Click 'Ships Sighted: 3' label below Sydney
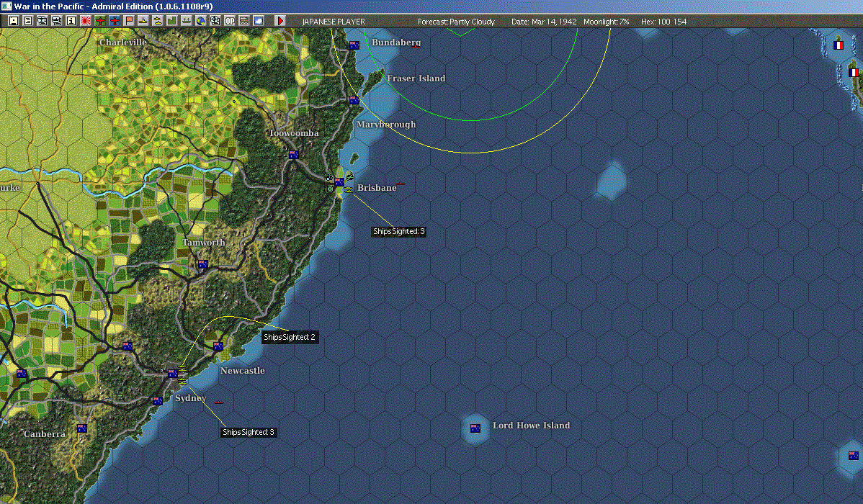This screenshot has height=504, width=863. click(249, 433)
